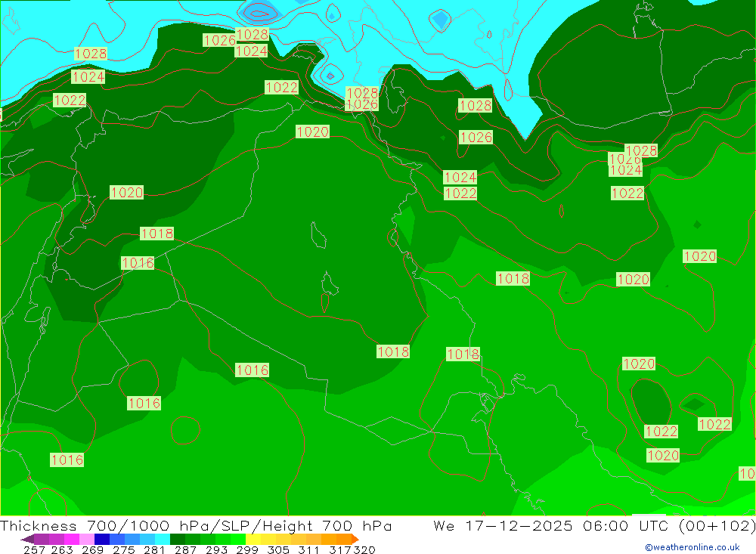Viewport: 756px width, 554px height.
Task: Click the legend value 317
Action: tap(339, 549)
